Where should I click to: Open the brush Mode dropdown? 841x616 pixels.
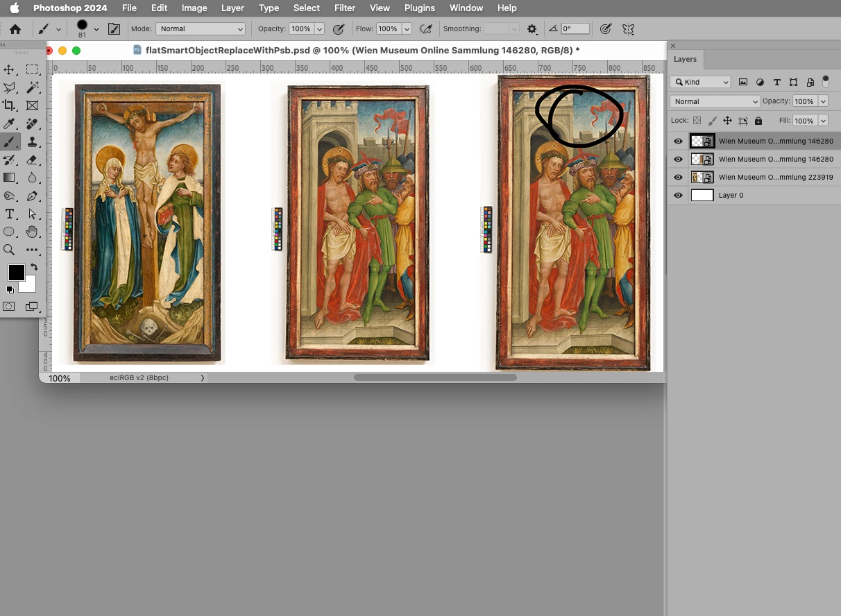coord(201,29)
